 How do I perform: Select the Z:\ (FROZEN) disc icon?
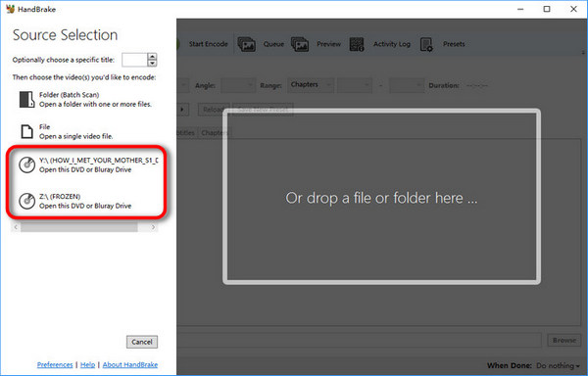pos(27,201)
